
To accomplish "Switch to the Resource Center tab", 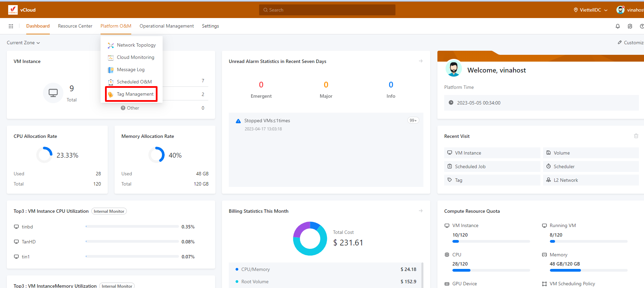I will coord(75,26).
